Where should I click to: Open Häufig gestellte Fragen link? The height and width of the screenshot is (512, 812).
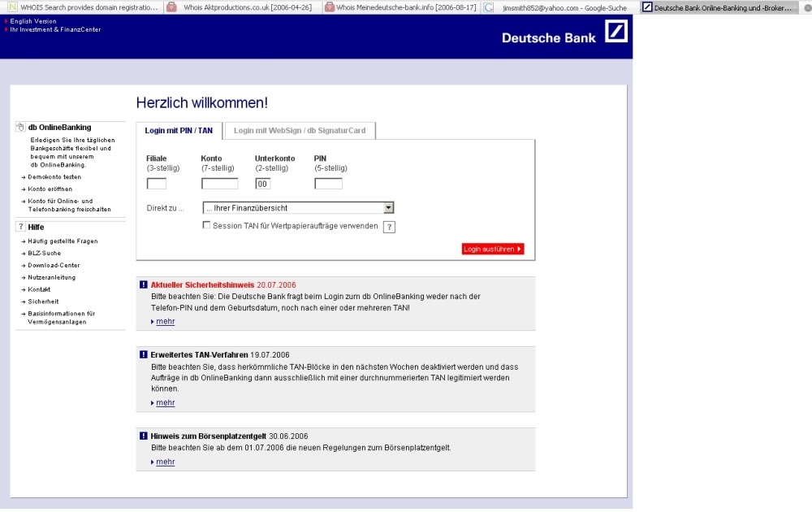click(x=63, y=241)
